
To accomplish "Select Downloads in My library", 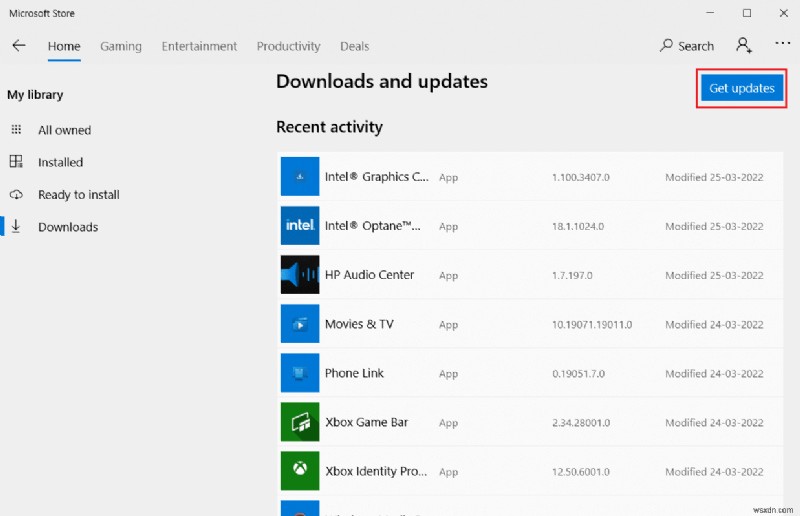I will point(68,227).
